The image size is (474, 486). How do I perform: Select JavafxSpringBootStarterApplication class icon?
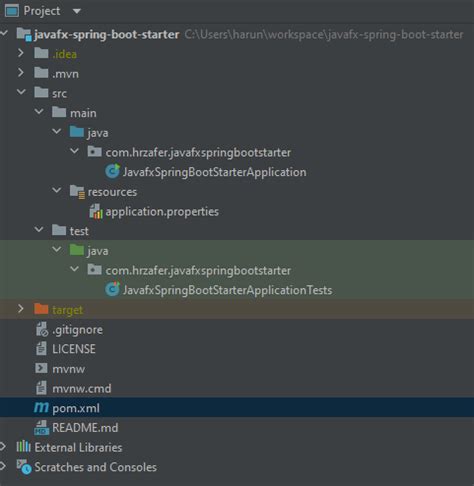click(112, 171)
